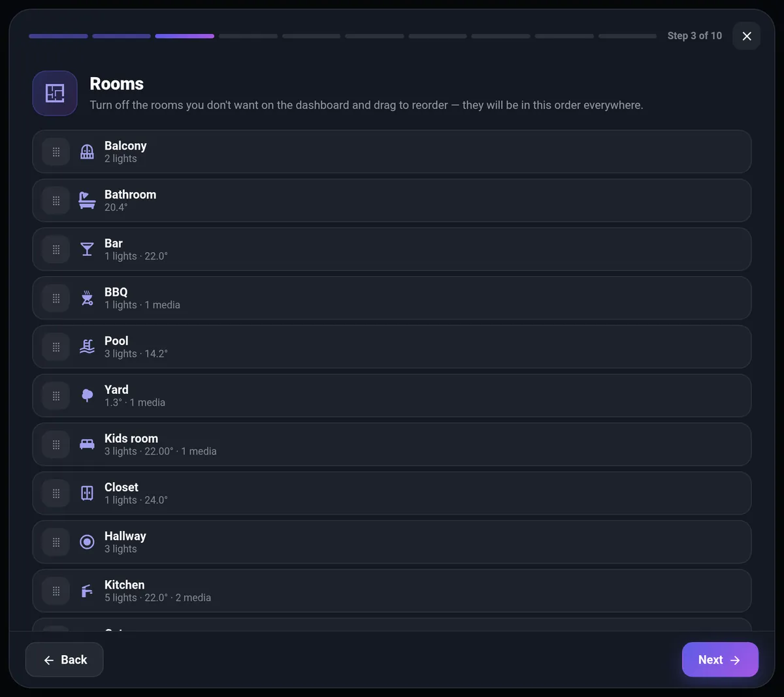
Task: Select the Pool swimming icon
Action: (87, 347)
